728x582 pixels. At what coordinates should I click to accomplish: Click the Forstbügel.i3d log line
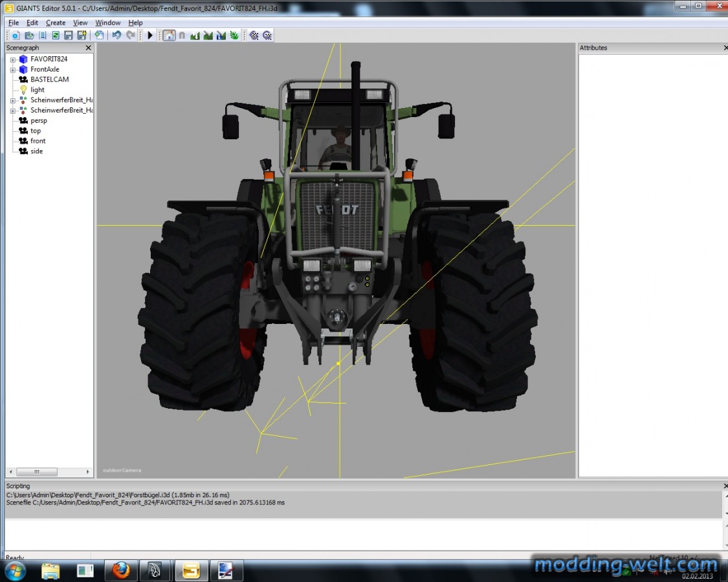(118, 495)
